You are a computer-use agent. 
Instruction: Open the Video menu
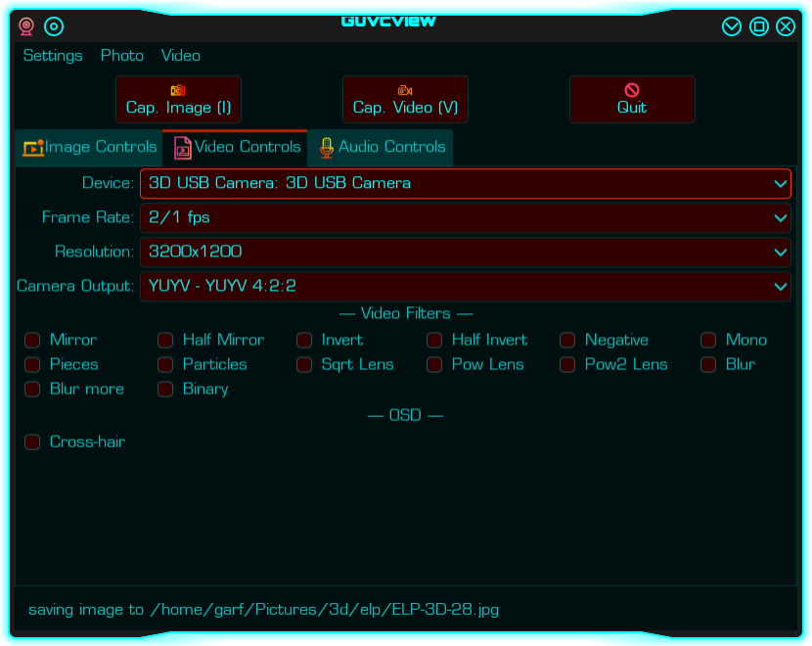[x=181, y=56]
